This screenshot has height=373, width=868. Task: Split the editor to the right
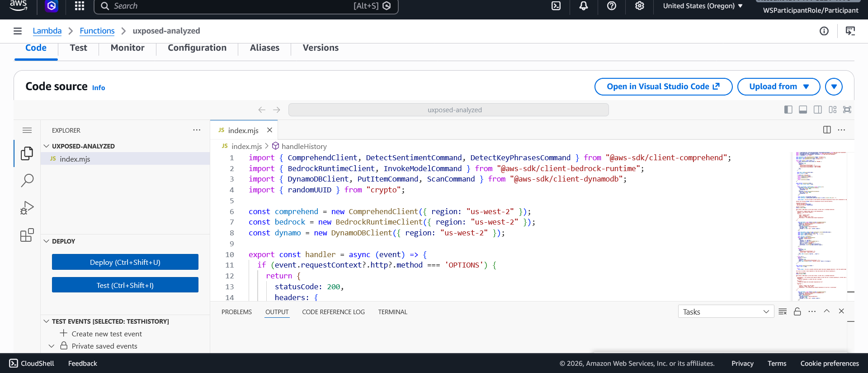827,130
